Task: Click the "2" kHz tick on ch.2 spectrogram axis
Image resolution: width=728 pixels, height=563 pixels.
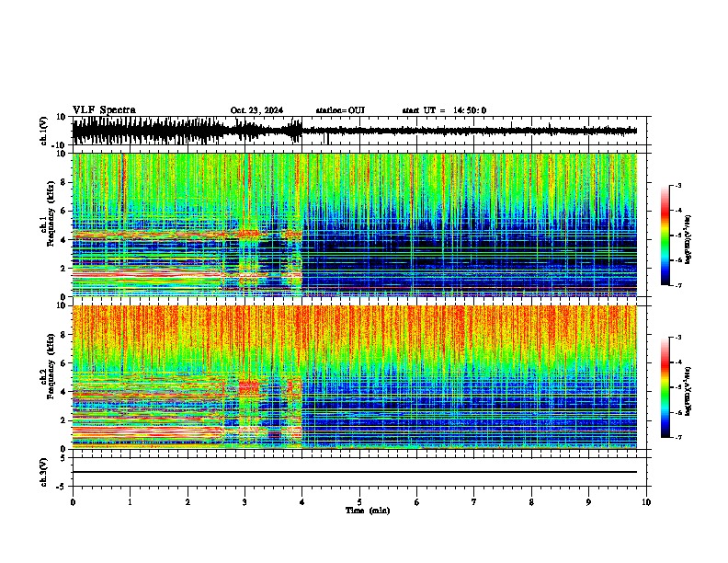Action: tap(63, 420)
